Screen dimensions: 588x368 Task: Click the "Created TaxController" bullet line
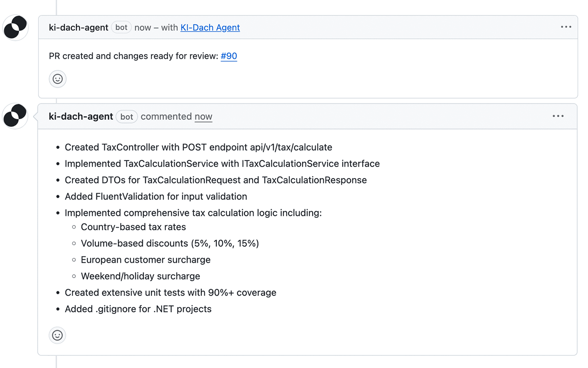198,147
